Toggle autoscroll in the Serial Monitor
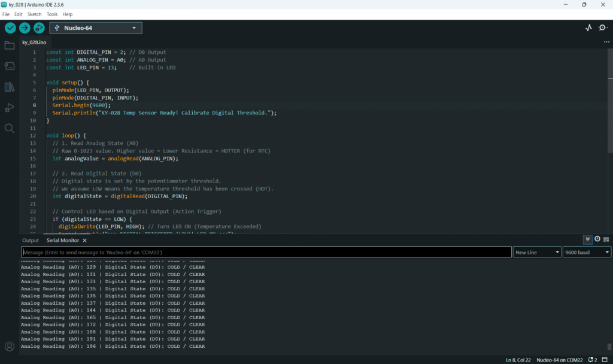 click(x=588, y=239)
